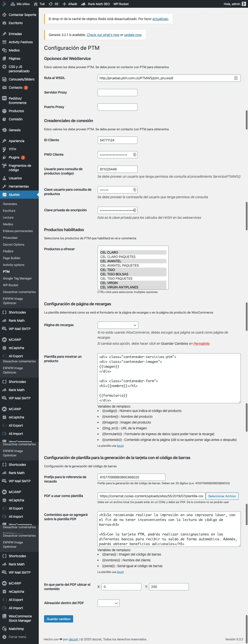Open Rank Math SEO in admin bar
The width and height of the screenshot is (248, 644).
(x=95, y=4)
